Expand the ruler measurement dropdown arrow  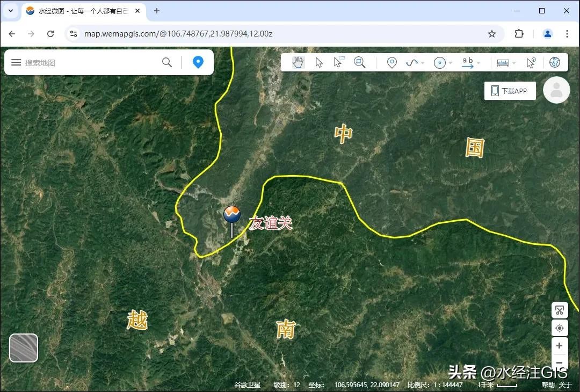point(514,63)
